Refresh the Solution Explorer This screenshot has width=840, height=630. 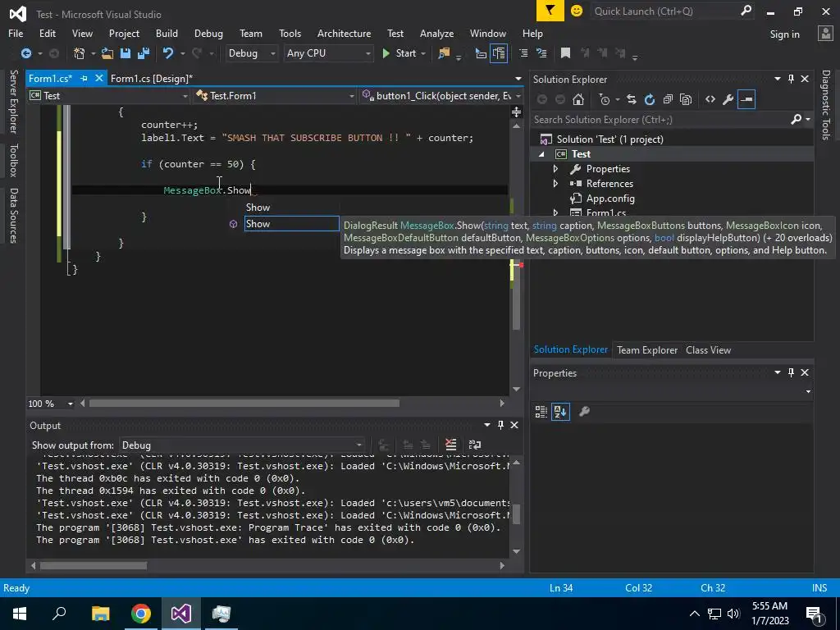coord(650,99)
